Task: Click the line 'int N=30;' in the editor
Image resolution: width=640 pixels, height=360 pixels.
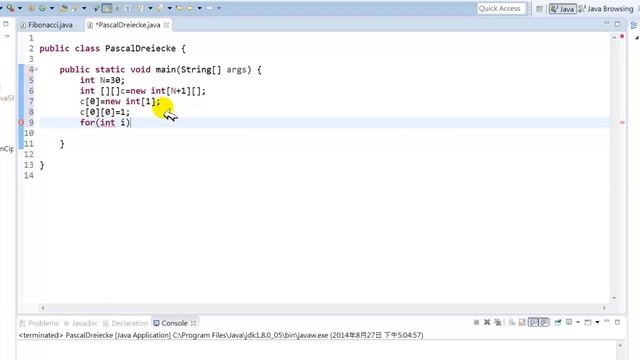Action: tap(102, 80)
